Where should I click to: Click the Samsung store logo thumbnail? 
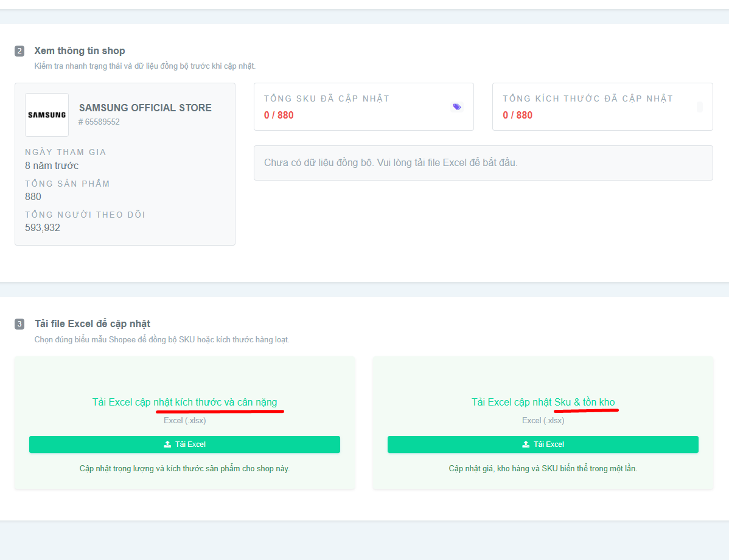46,115
